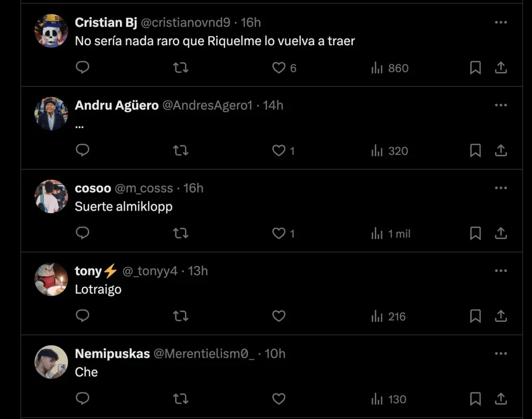
Task: Share cosoo's tweet
Action: click(x=500, y=233)
